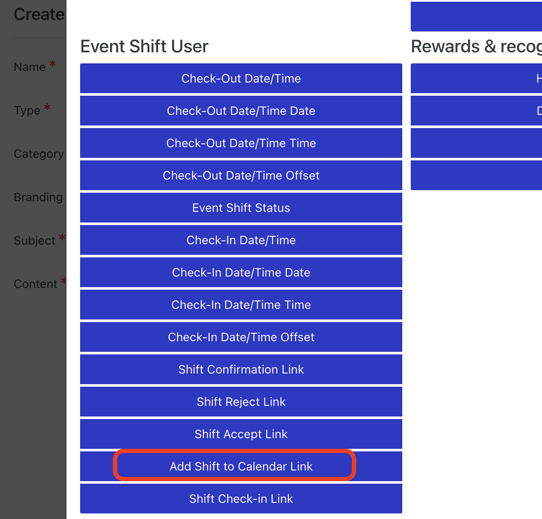Click Check-Out Date/Time Offset button
This screenshot has width=542, height=519.
(241, 175)
